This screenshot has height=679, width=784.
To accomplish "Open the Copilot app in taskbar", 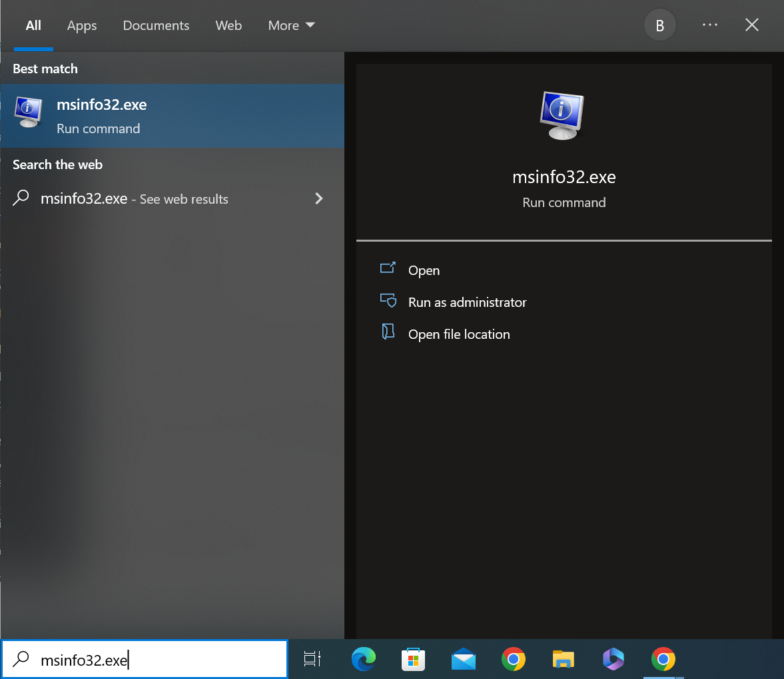I will [613, 659].
